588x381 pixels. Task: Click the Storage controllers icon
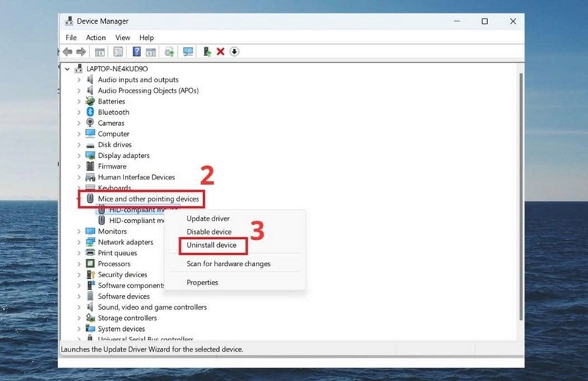coord(90,318)
